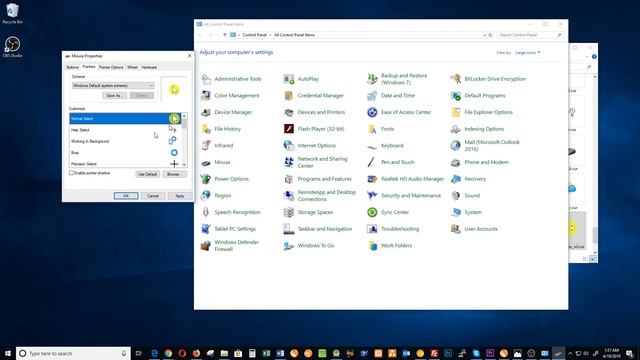Open Default Programs icon
The image size is (640, 360).
tap(456, 96)
